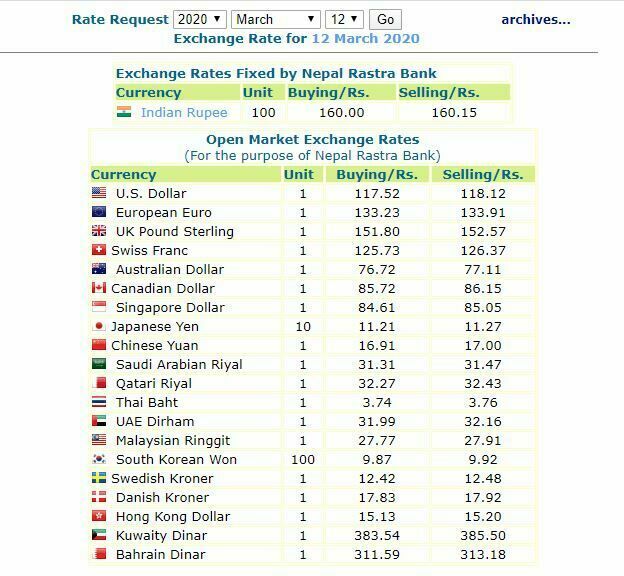Screen dimensions: 624x576
Task: Click the Kuwaity Dinar flag icon
Action: point(99,536)
